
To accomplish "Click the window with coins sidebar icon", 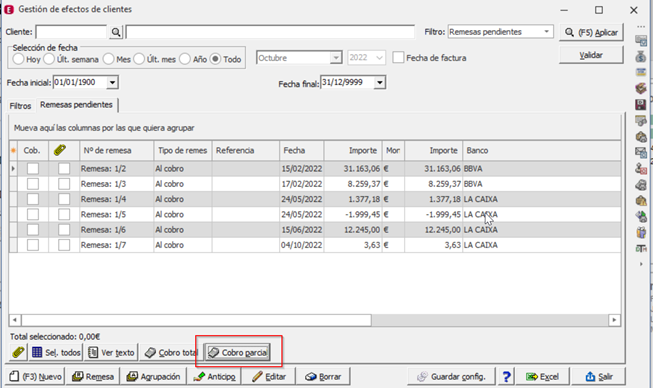I will (641, 120).
